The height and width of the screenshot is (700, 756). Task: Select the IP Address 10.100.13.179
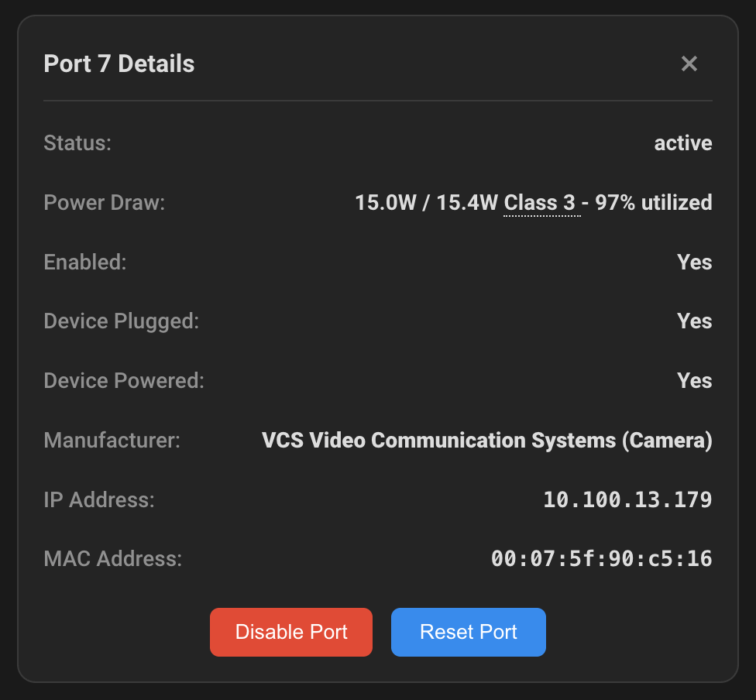(x=626, y=499)
